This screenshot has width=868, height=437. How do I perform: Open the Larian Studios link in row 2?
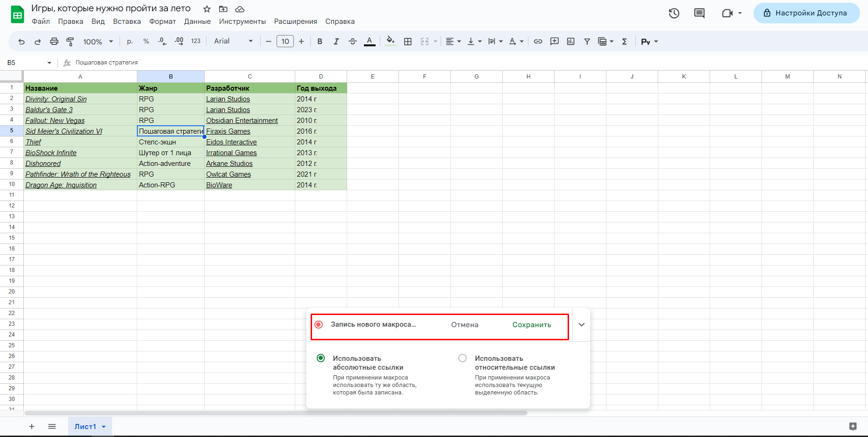click(x=228, y=99)
